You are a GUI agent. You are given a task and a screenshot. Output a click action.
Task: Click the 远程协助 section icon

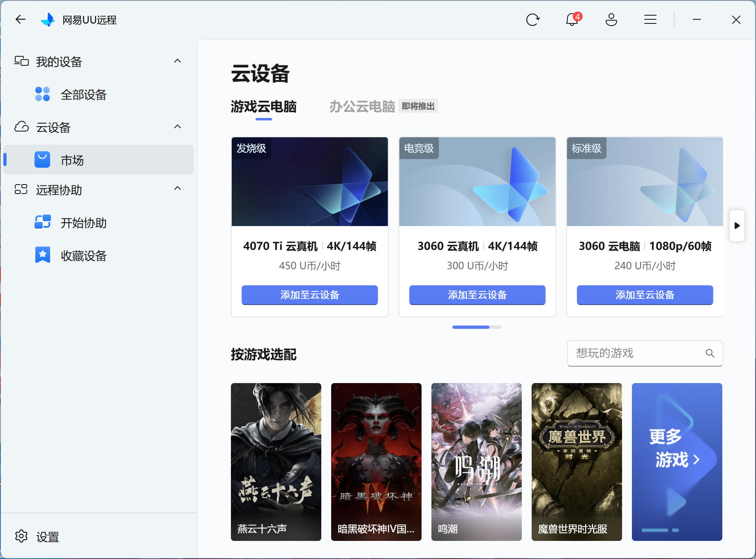pyautogui.click(x=21, y=189)
